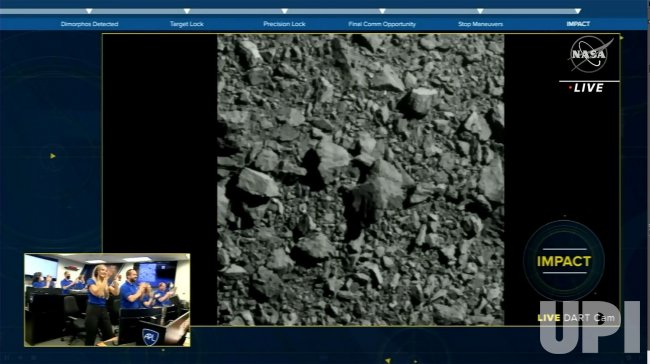The image size is (650, 364).
Task: Click the DART asteroid surface image
Action: [x=361, y=180]
